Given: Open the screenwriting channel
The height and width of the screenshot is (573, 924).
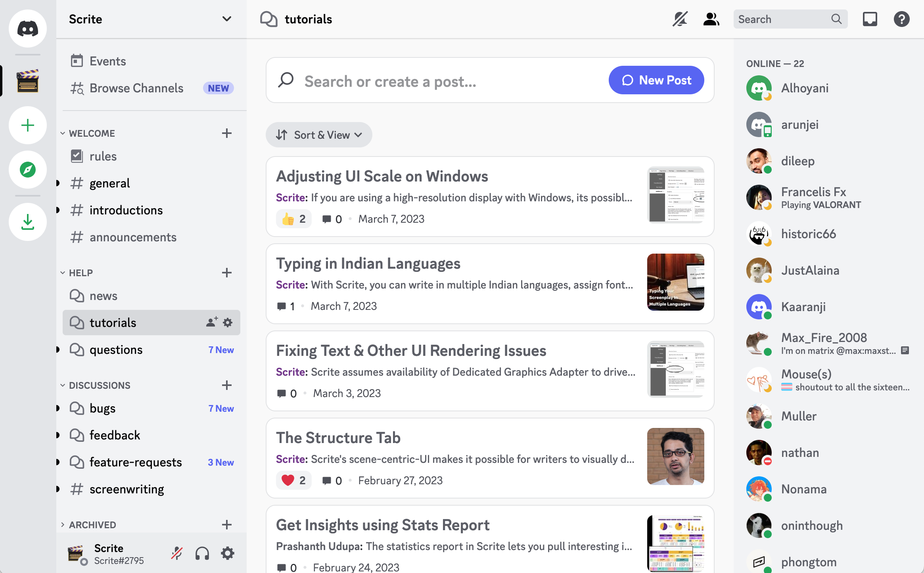Looking at the screenshot, I should tap(151, 489).
